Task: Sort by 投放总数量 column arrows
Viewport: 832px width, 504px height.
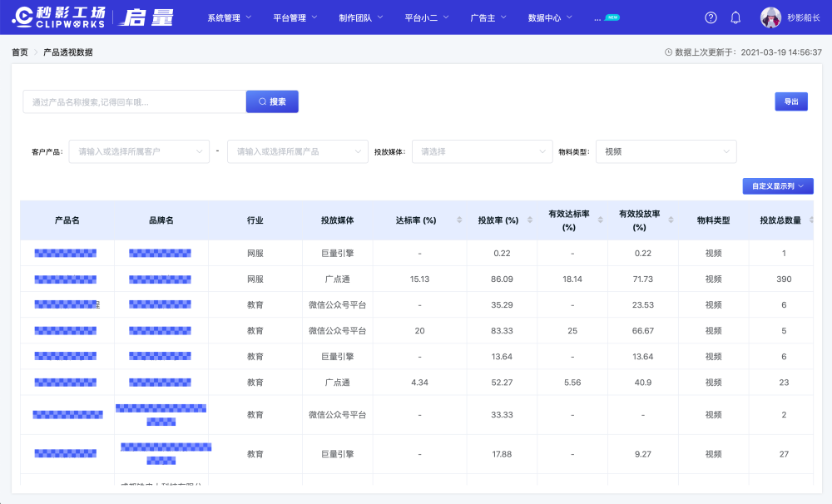Action: [810, 220]
